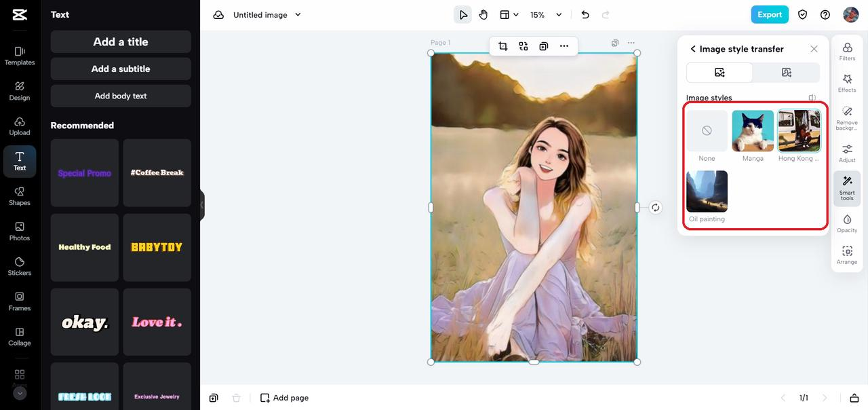The height and width of the screenshot is (410, 868).
Task: Open the Templates sidebar panel
Action: pyautogui.click(x=20, y=56)
